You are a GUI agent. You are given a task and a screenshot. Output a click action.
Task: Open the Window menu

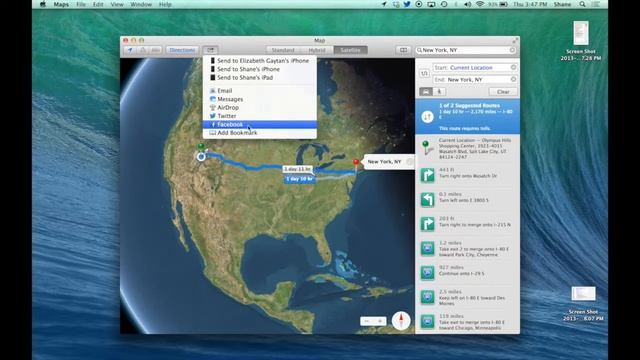click(141, 4)
